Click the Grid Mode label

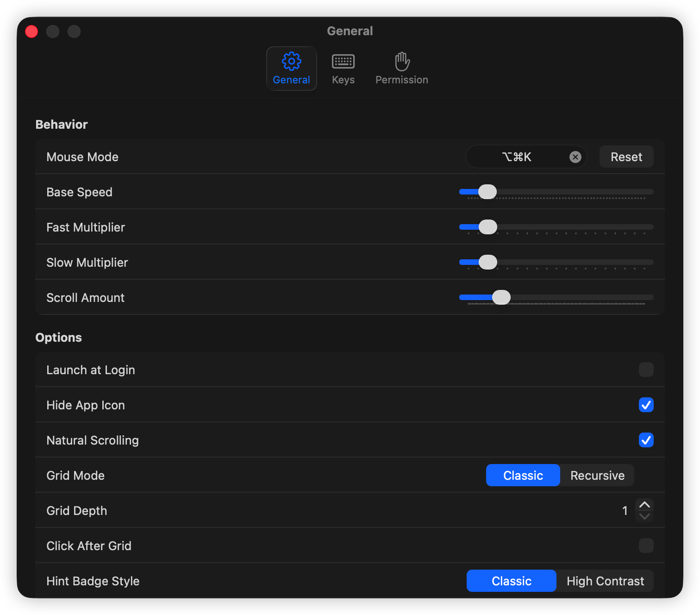click(75, 476)
